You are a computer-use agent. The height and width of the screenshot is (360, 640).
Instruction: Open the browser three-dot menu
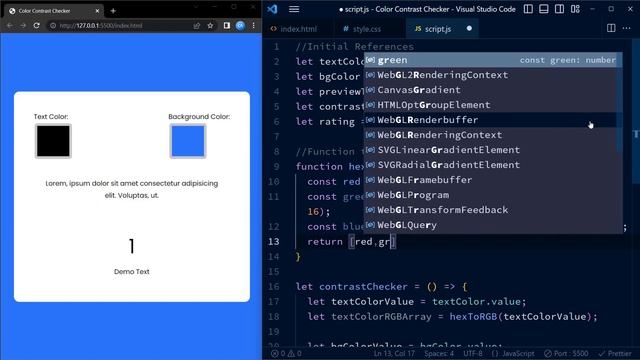[253, 25]
